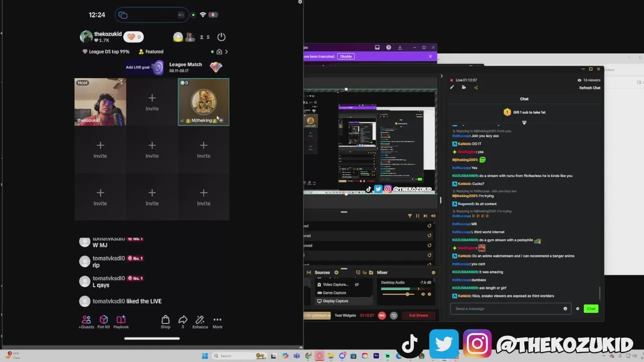The height and width of the screenshot is (362, 644).
Task: Expand the arrow next to home icon
Action: pos(226,52)
